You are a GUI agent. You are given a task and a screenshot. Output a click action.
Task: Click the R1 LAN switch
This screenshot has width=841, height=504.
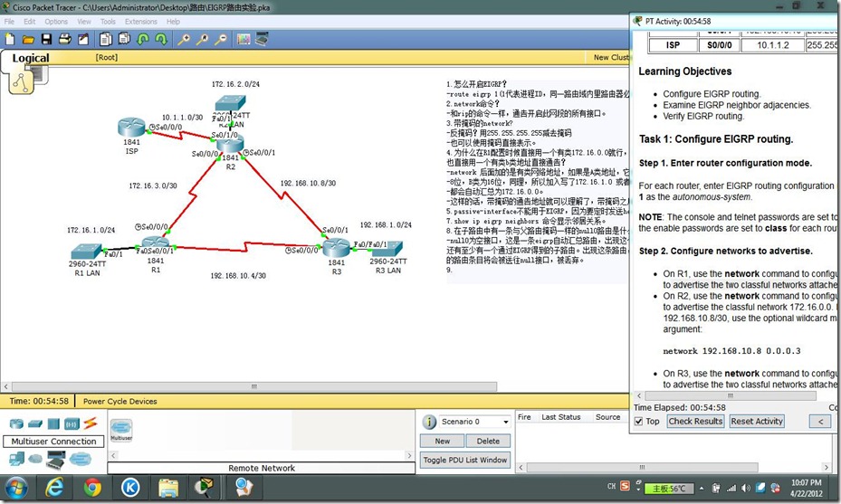[86, 251]
